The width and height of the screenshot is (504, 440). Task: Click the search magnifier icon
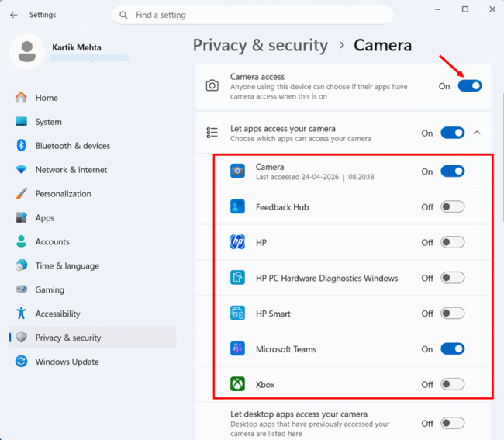tap(123, 15)
